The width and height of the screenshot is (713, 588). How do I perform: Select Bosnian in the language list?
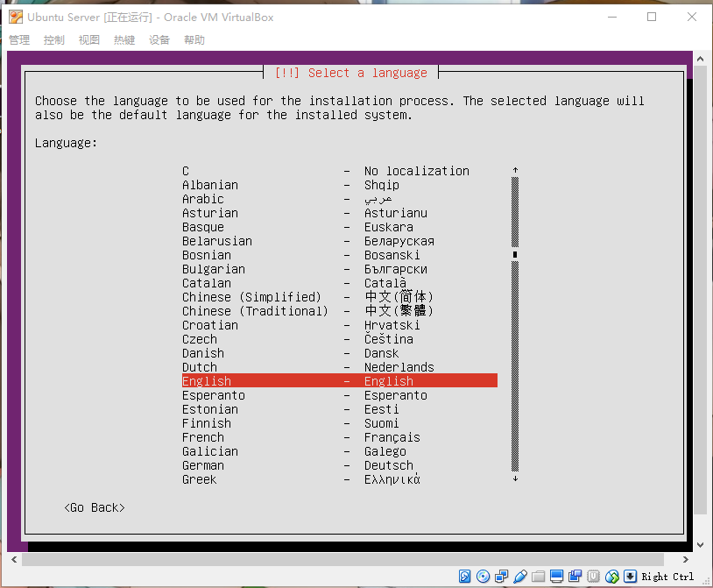point(340,255)
